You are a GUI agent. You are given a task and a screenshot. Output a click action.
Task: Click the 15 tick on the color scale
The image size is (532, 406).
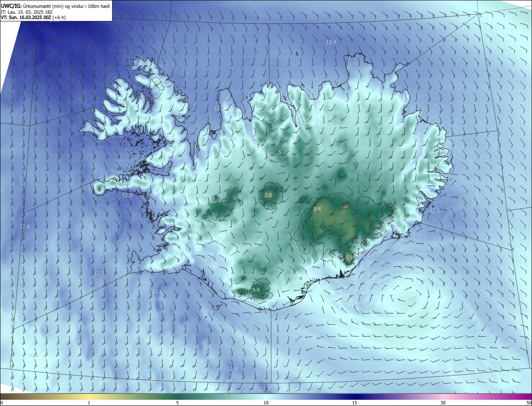355,403
